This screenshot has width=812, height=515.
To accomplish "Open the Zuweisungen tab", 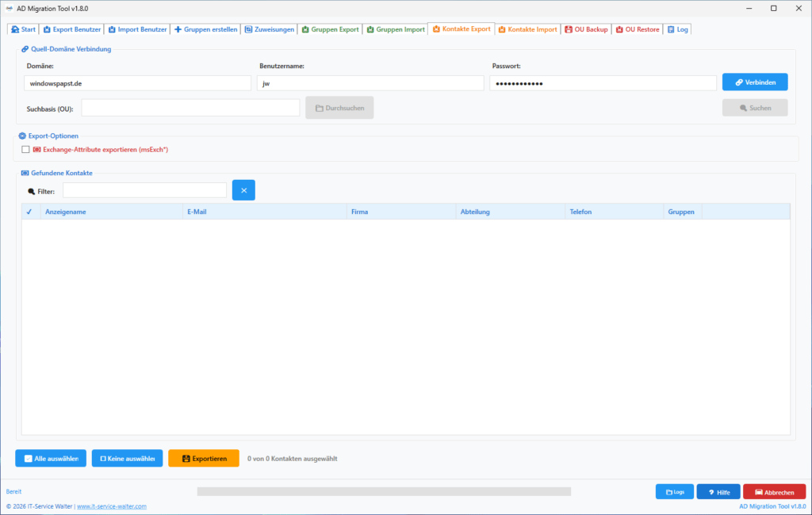I will (270, 29).
